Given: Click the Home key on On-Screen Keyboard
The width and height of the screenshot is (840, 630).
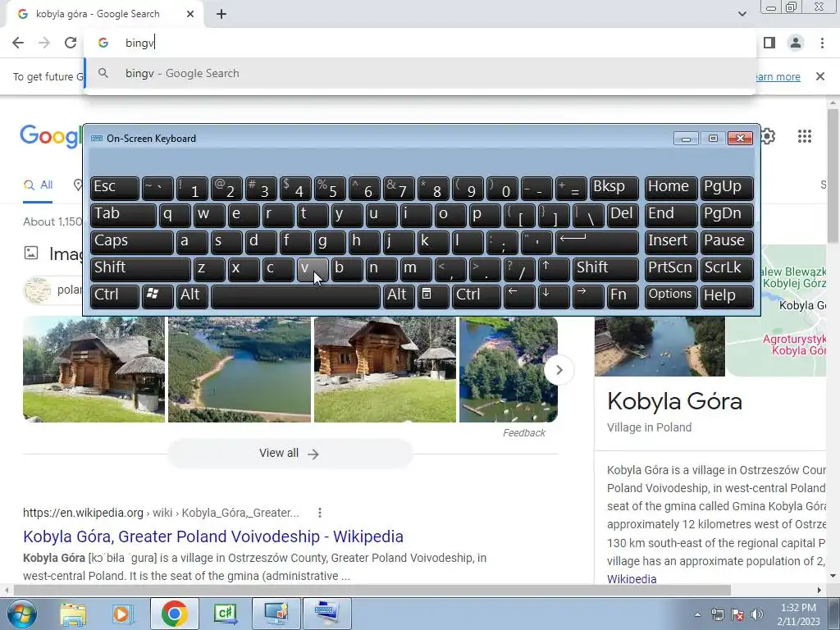Looking at the screenshot, I should (x=671, y=188).
